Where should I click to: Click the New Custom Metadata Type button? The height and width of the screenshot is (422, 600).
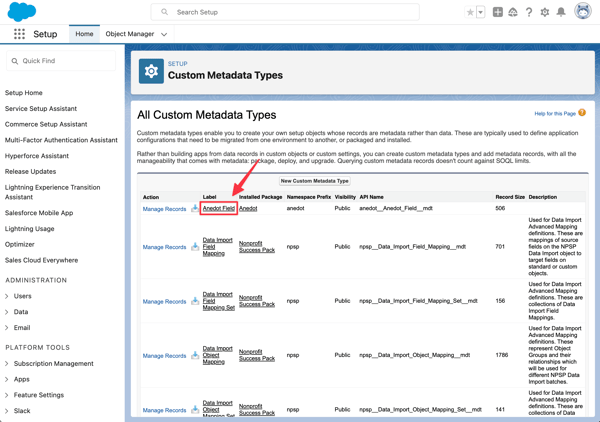coord(315,181)
